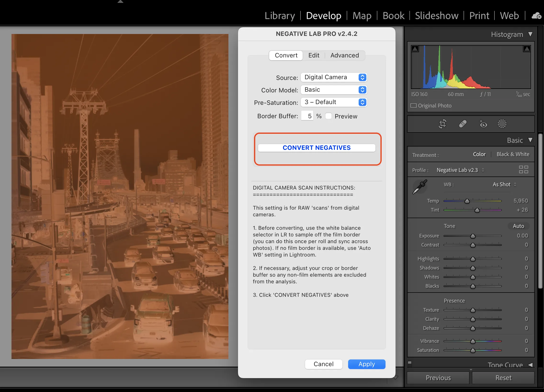Click the Temp slider handle
The image size is (544, 392).
(x=467, y=201)
